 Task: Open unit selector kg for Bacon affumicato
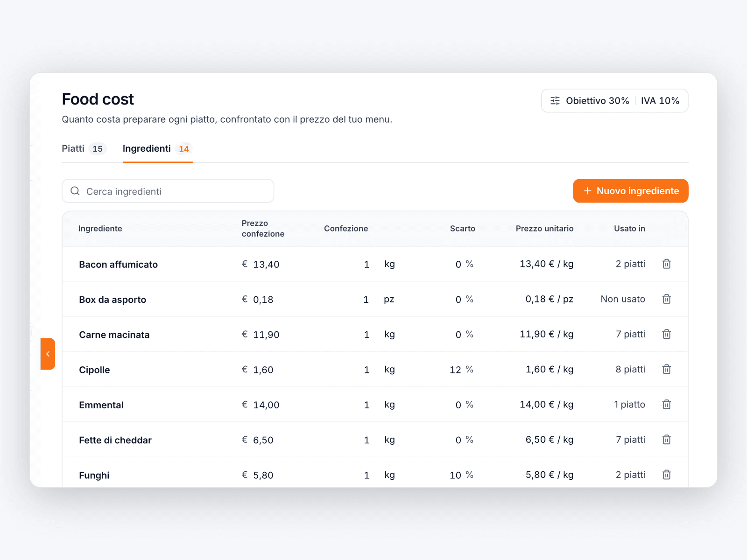(389, 264)
